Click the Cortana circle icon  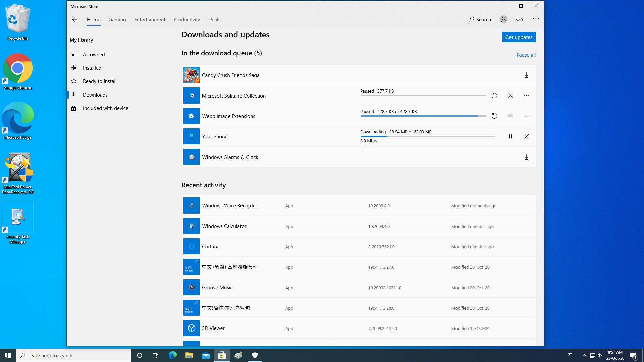coord(191,247)
